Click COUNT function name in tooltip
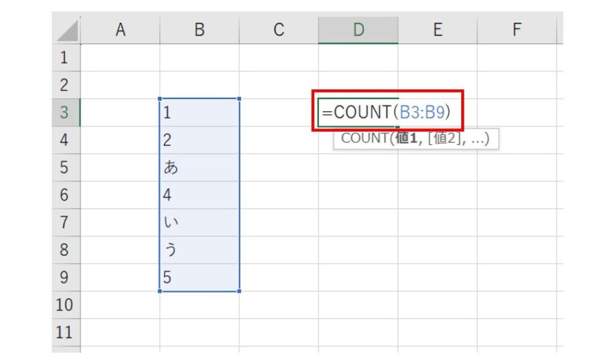Viewport: 615px width, 364px height. coord(364,139)
